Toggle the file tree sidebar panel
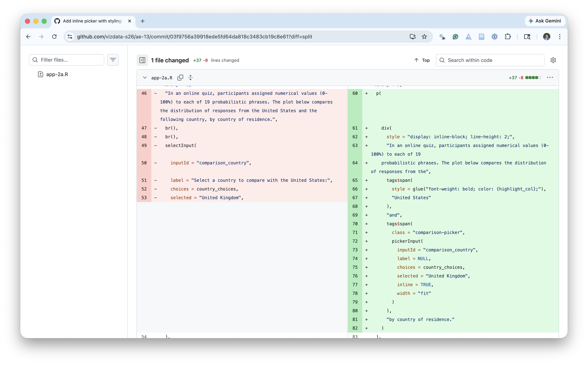The height and width of the screenshot is (365, 588). click(x=142, y=60)
